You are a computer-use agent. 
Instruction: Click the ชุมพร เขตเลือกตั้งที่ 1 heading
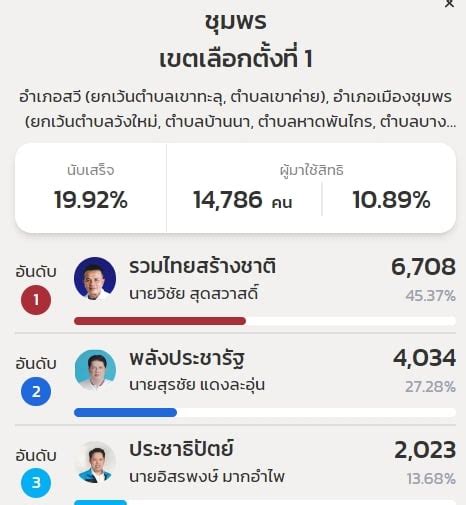pyautogui.click(x=236, y=40)
